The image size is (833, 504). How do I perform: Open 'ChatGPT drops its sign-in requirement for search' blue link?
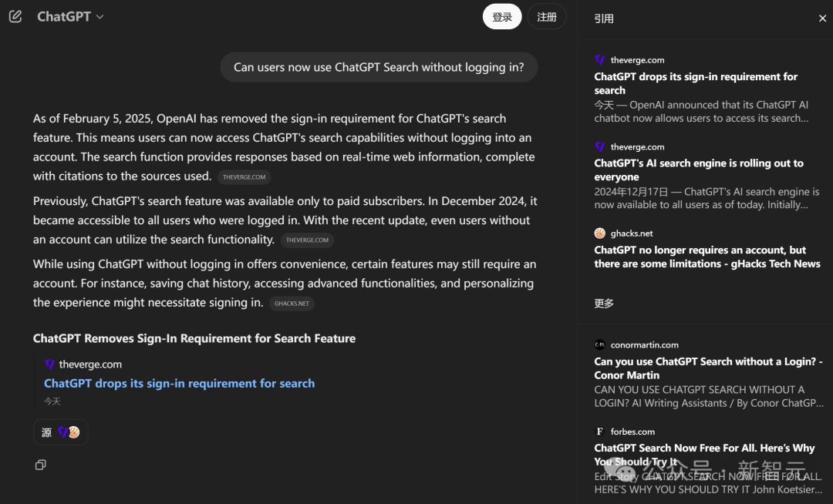pos(179,383)
